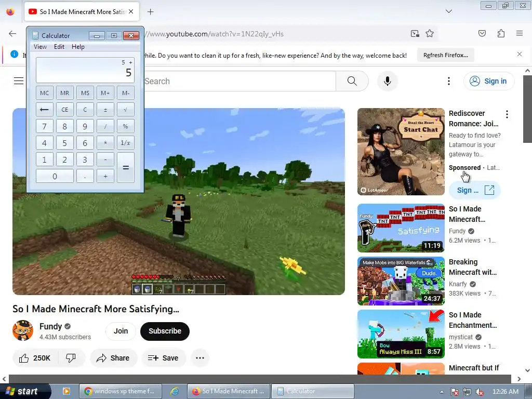Click picture-in-picture icon in address bar
Viewport: 532px width, 399px height.
[x=415, y=33]
